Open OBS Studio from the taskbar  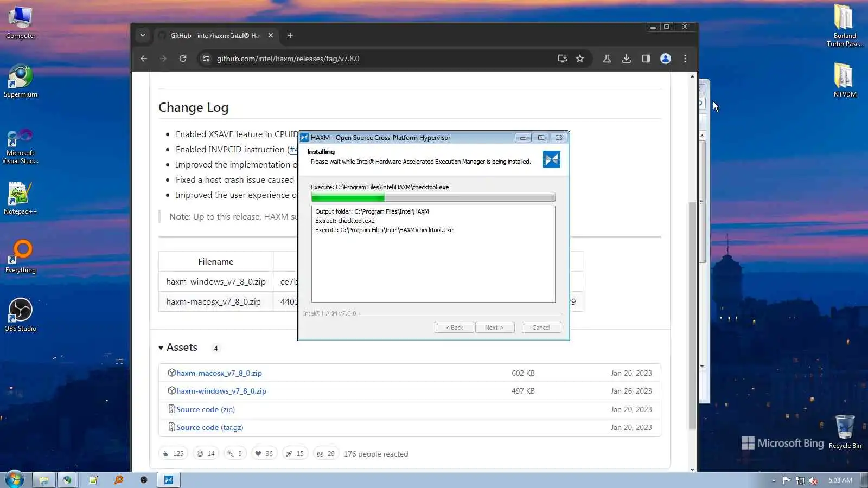click(x=143, y=480)
